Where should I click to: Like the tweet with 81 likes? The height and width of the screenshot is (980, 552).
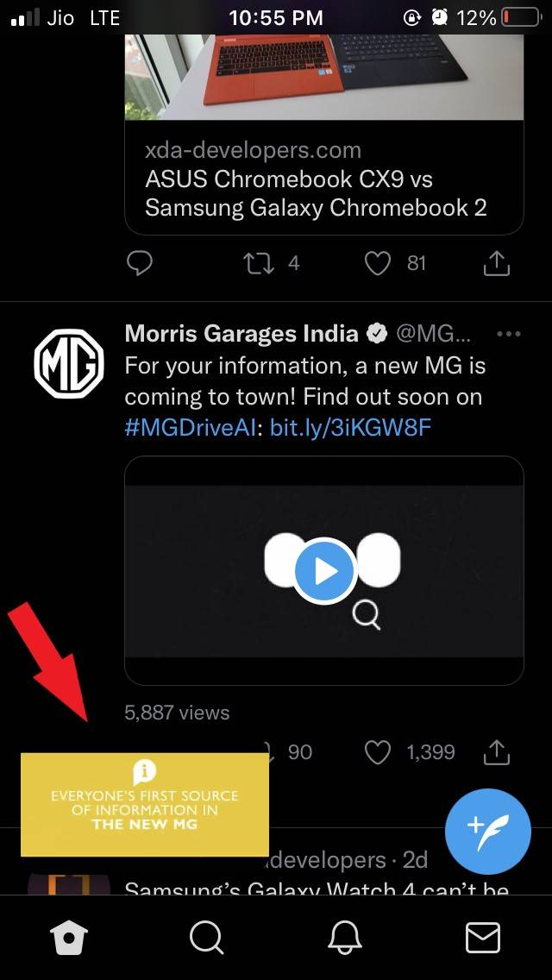[x=378, y=263]
